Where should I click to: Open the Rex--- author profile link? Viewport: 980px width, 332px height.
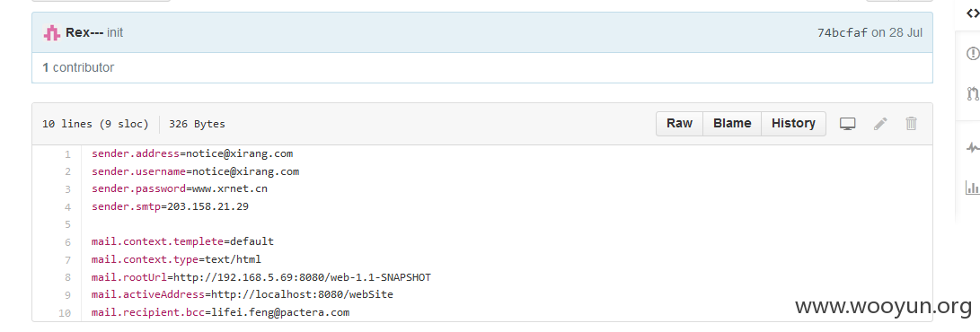(x=84, y=33)
